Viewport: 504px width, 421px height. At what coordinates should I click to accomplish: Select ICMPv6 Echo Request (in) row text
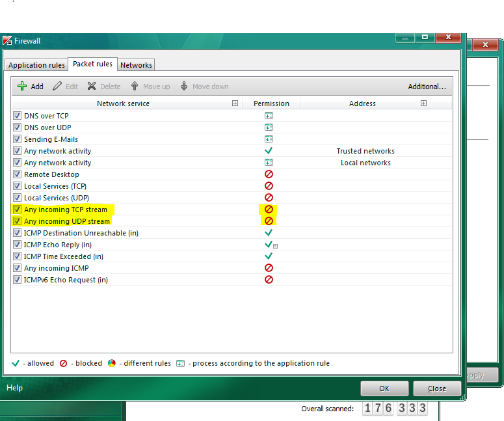click(66, 280)
